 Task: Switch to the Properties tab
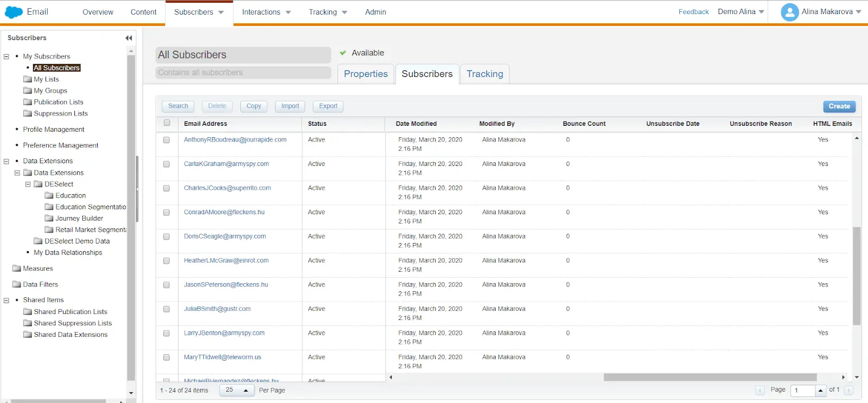coord(366,74)
